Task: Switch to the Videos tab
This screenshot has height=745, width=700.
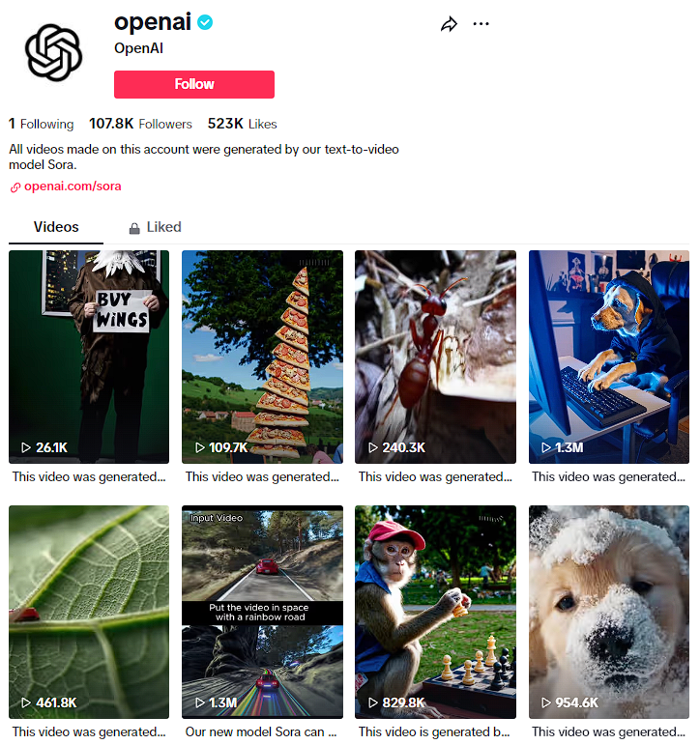Action: [56, 227]
